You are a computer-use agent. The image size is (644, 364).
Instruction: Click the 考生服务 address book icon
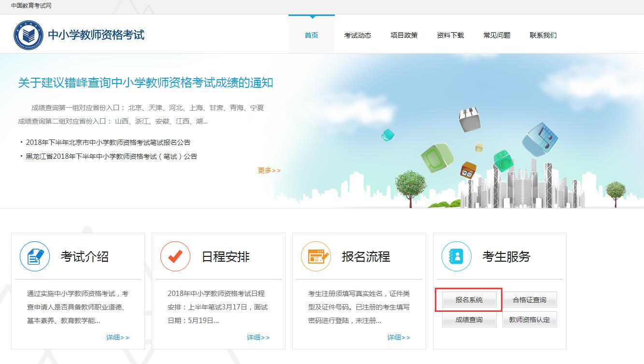[x=456, y=256]
